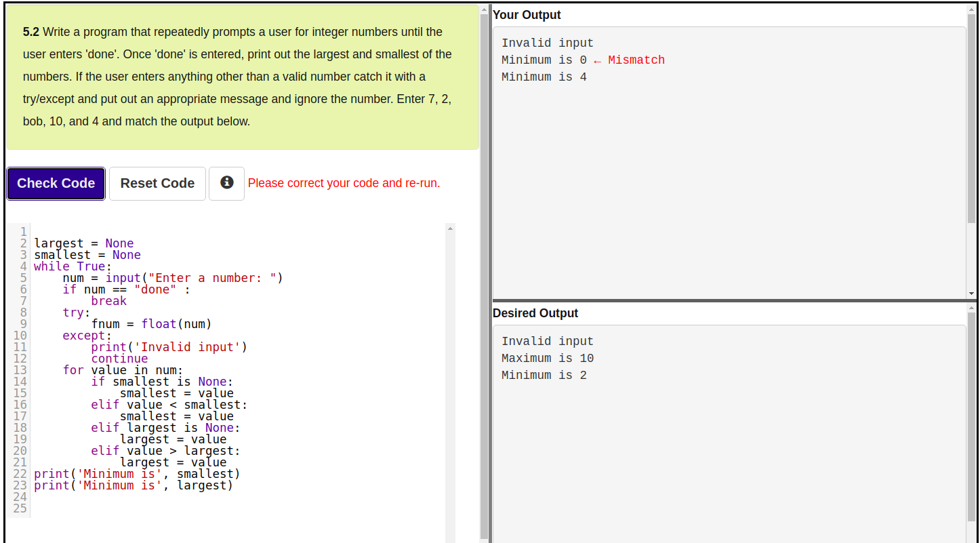
Task: Click the print('Minimum is', largest) line
Action: (x=134, y=485)
